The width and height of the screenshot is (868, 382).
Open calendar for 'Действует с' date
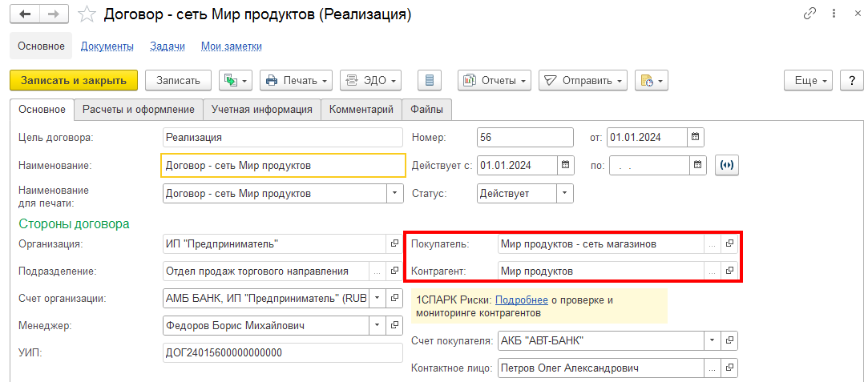tap(566, 166)
